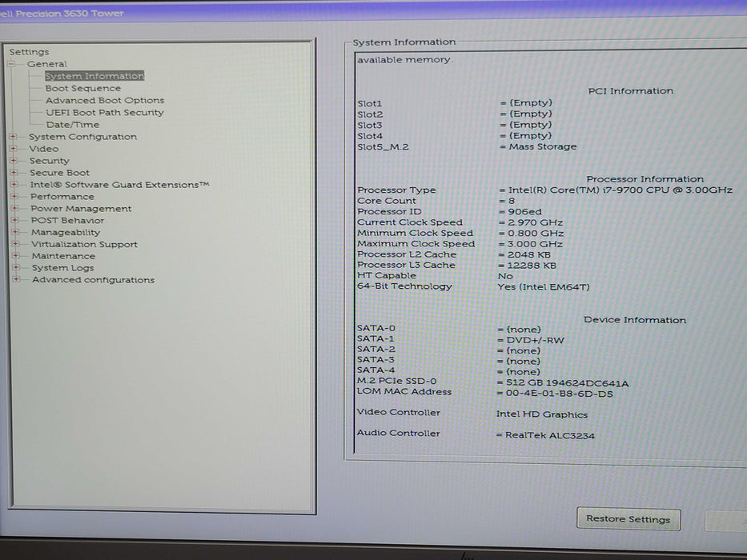747x560 pixels.
Task: Select the Power Management label
Action: 81,209
